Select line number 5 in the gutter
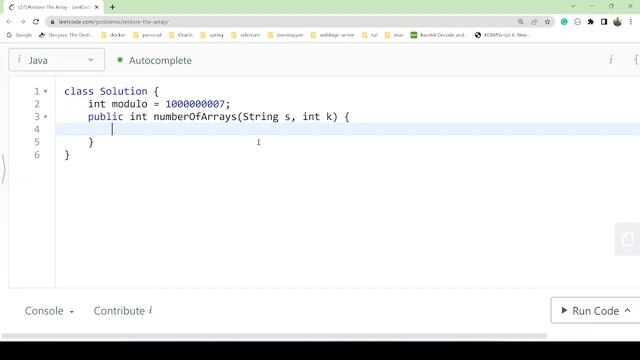The height and width of the screenshot is (360, 640). pos(37,142)
